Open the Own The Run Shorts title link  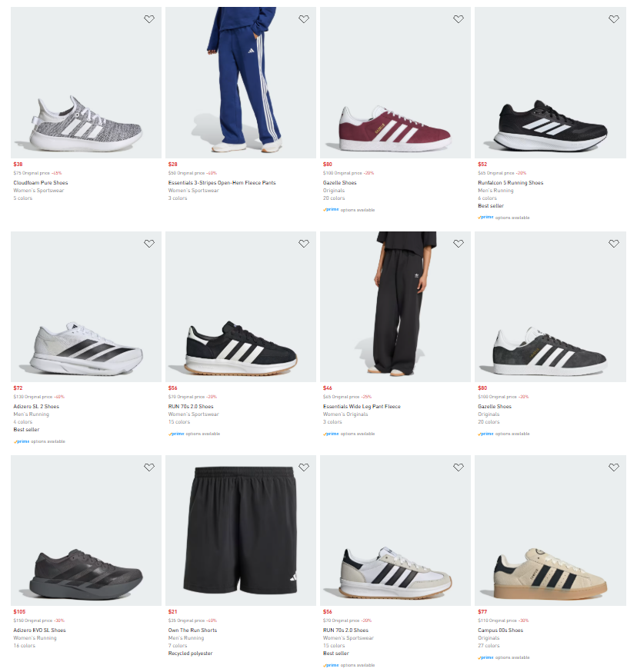click(x=192, y=630)
